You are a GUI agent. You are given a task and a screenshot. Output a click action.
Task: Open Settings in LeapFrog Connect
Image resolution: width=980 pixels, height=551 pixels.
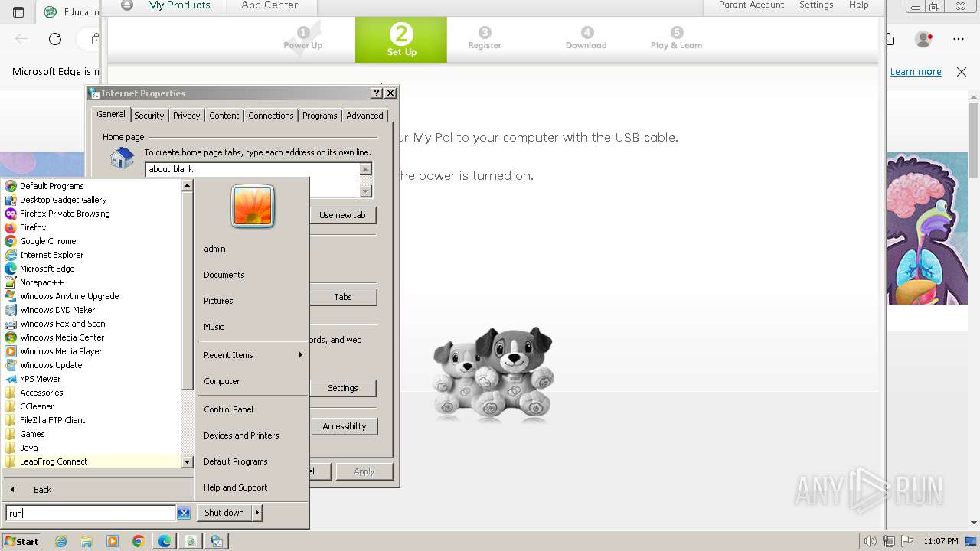[816, 5]
